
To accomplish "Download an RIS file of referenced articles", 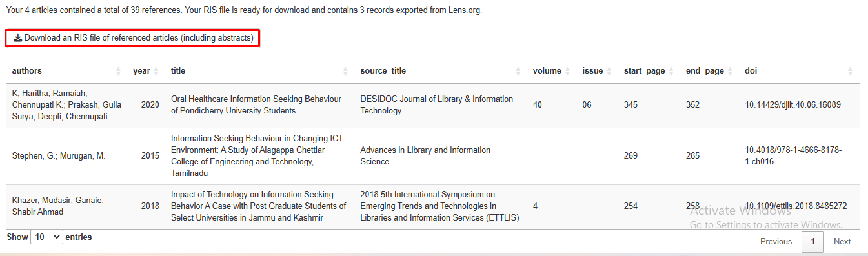I will (133, 38).
